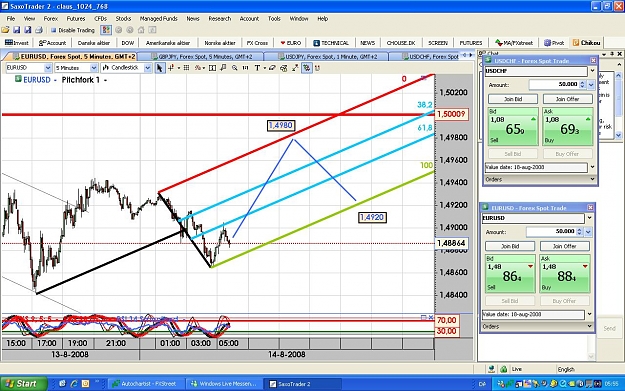Expand the USDCHF instrument dropdown in trade ticket
The width and height of the screenshot is (625, 391).
[592, 71]
